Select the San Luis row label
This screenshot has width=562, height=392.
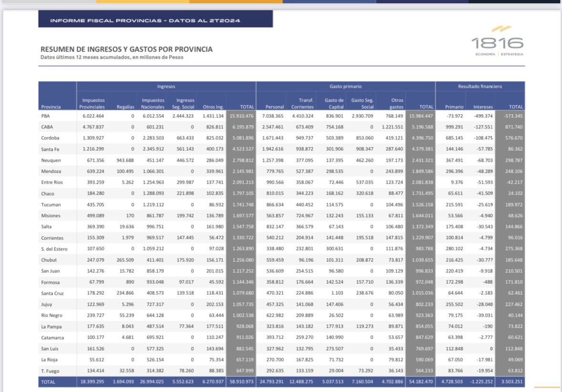(x=50, y=349)
